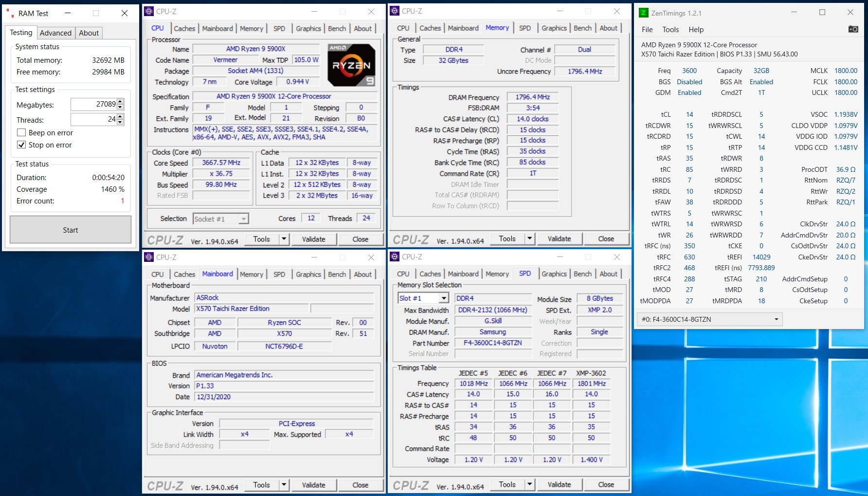
Task: Expand Tools dropdown arrow in Mainboard window
Action: coord(284,485)
